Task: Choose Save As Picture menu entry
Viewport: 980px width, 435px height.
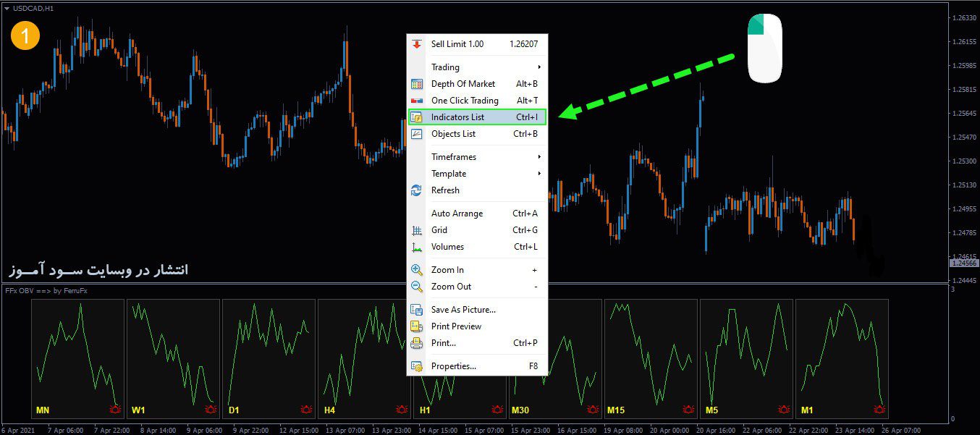Action: (x=463, y=310)
